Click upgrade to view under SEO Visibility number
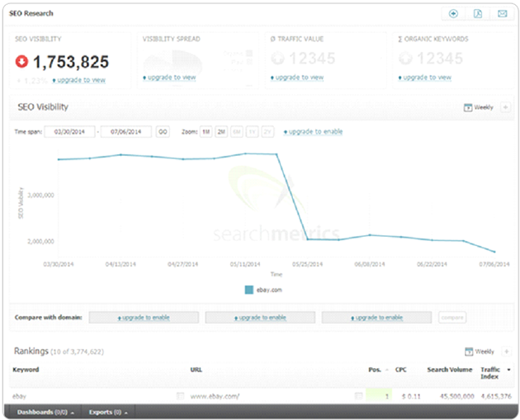Screen dimensions: 520x420 [x=79, y=80]
